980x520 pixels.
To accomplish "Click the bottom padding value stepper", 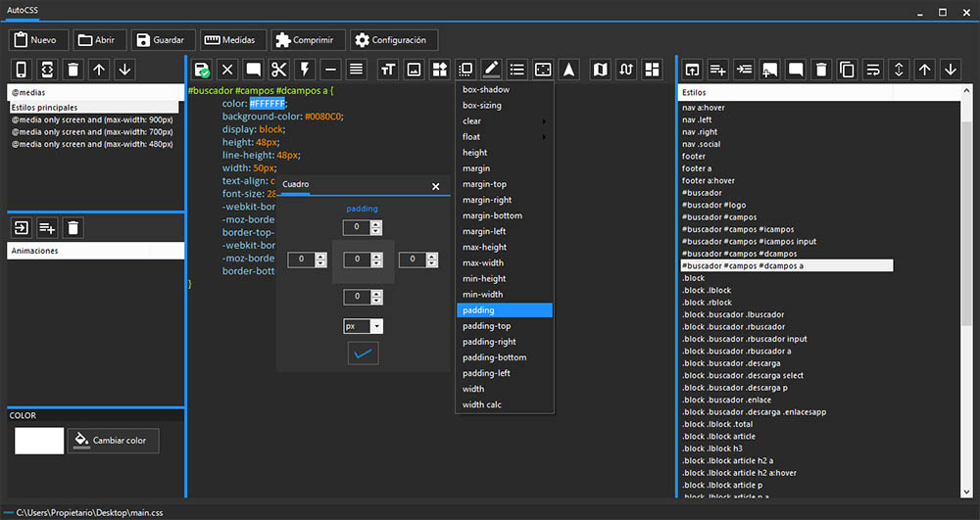I will click(375, 297).
